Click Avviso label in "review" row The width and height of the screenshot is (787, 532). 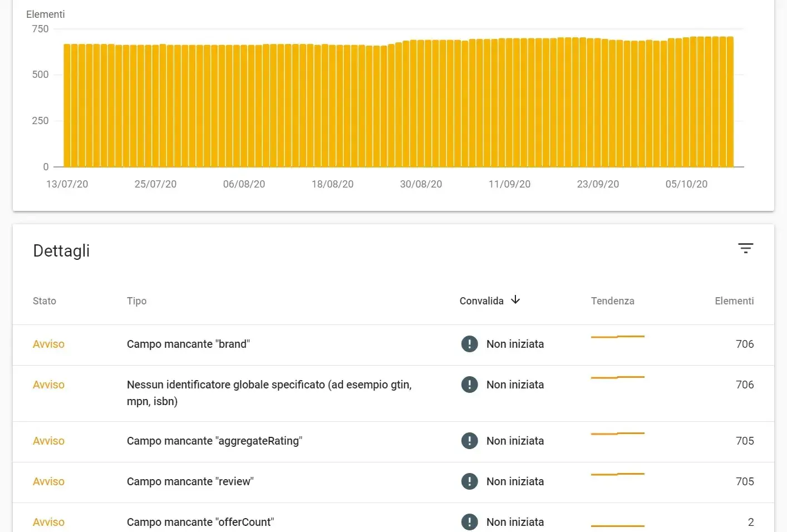click(x=48, y=481)
